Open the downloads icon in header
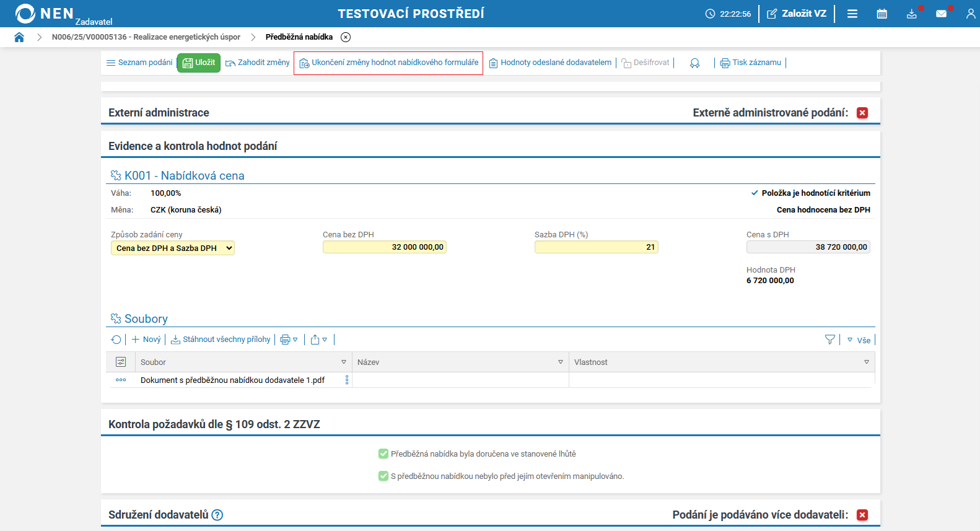 point(911,14)
